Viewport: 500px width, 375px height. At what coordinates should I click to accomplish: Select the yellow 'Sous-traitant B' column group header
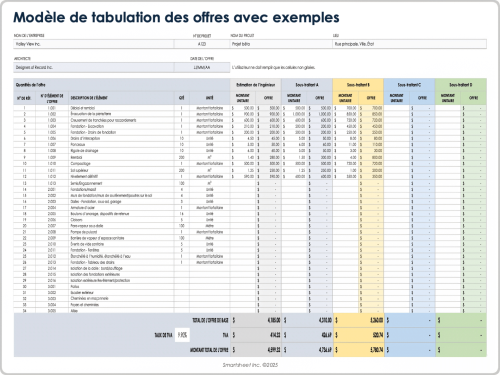(x=358, y=85)
